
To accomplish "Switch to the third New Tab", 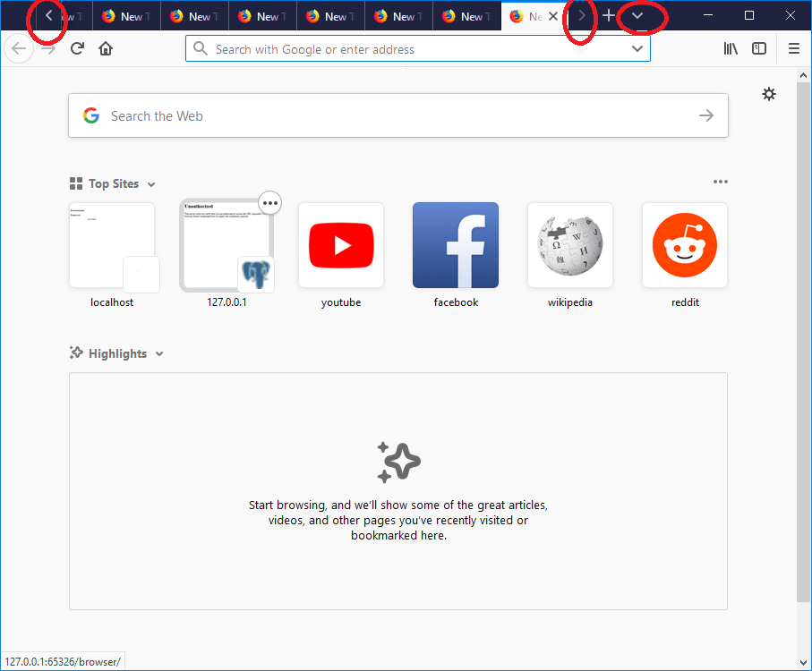I will 194,17.
